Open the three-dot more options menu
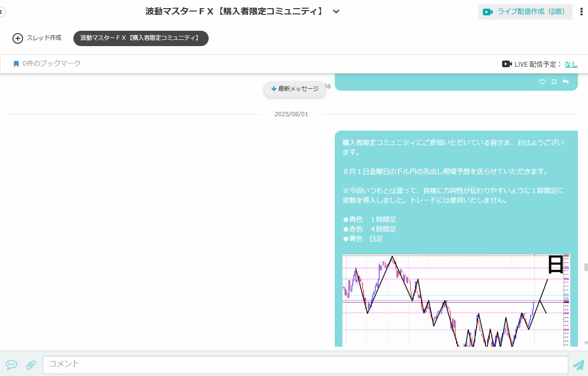Viewport: 588px width, 376px height. pyautogui.click(x=581, y=12)
